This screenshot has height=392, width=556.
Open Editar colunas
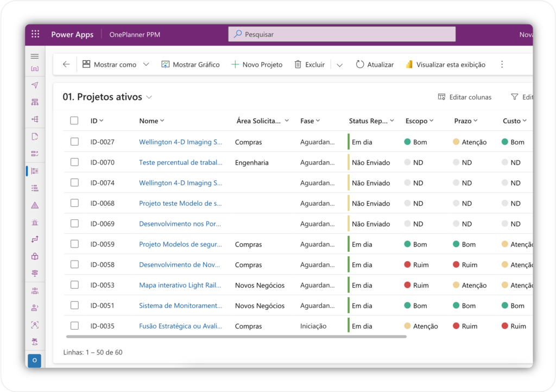[x=464, y=97]
